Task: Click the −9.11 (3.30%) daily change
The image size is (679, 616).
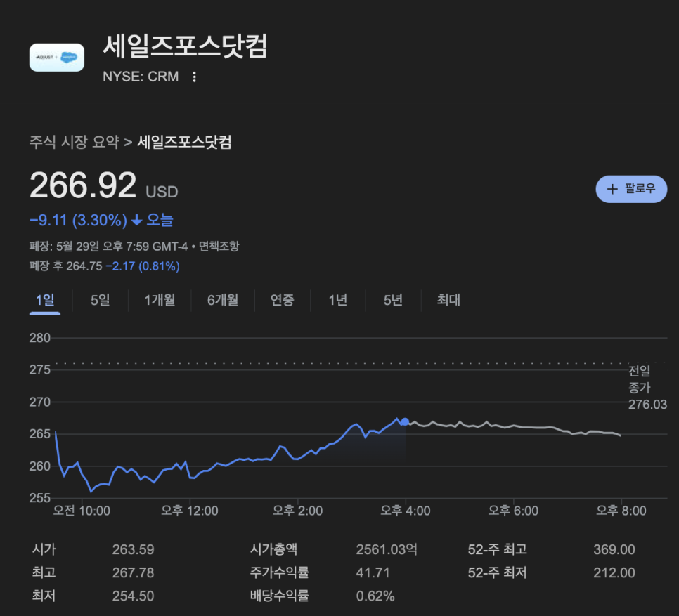Action: pos(79,220)
